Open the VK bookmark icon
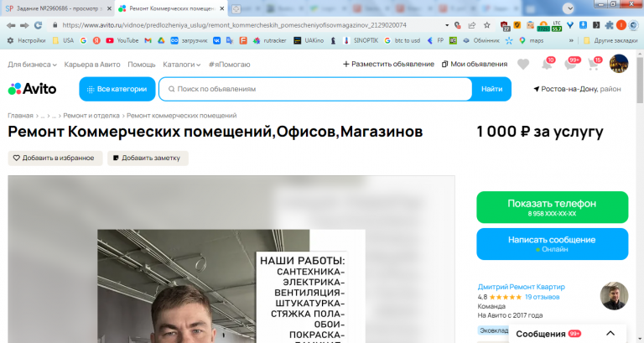Viewport: 644px width, 343px height. click(x=217, y=40)
